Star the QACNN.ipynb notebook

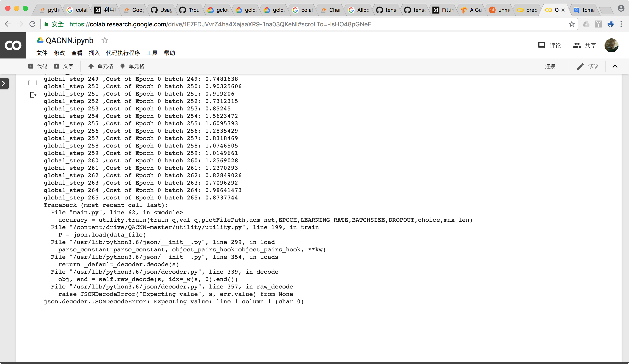coord(105,40)
